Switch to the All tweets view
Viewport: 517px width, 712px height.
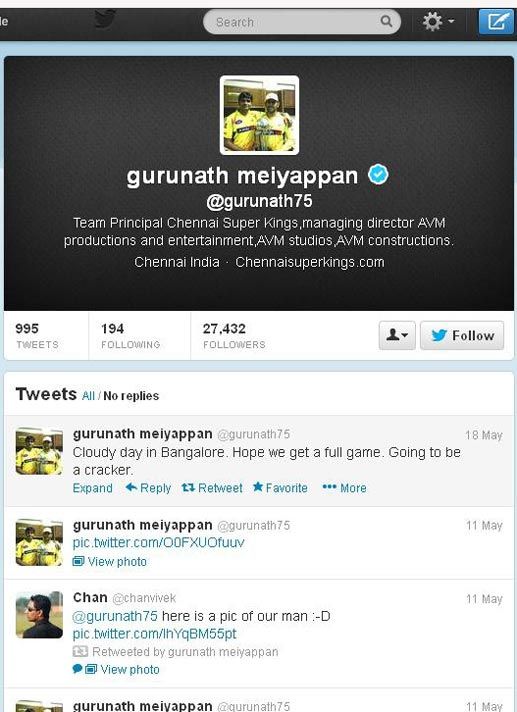[89, 396]
